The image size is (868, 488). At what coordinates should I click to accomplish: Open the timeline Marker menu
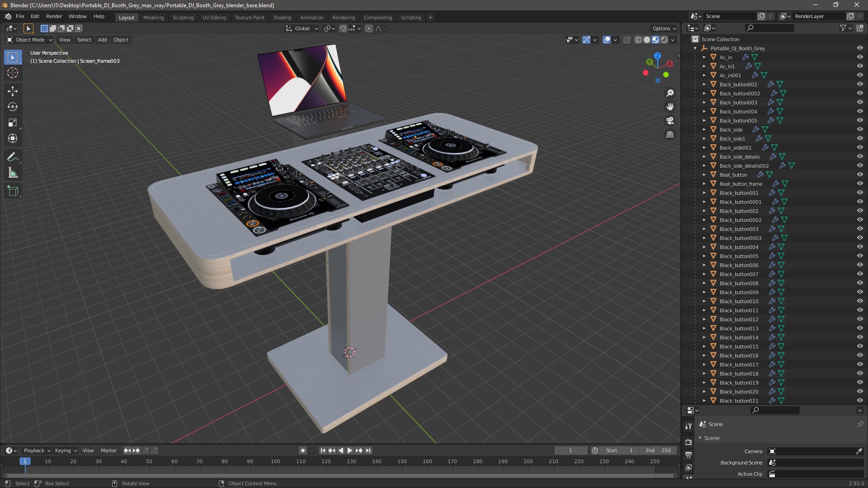tap(108, 450)
